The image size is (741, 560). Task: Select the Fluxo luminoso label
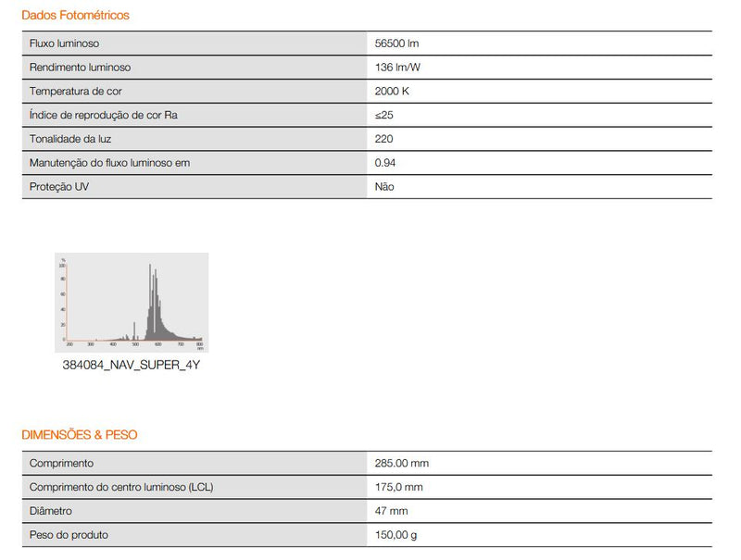point(64,44)
